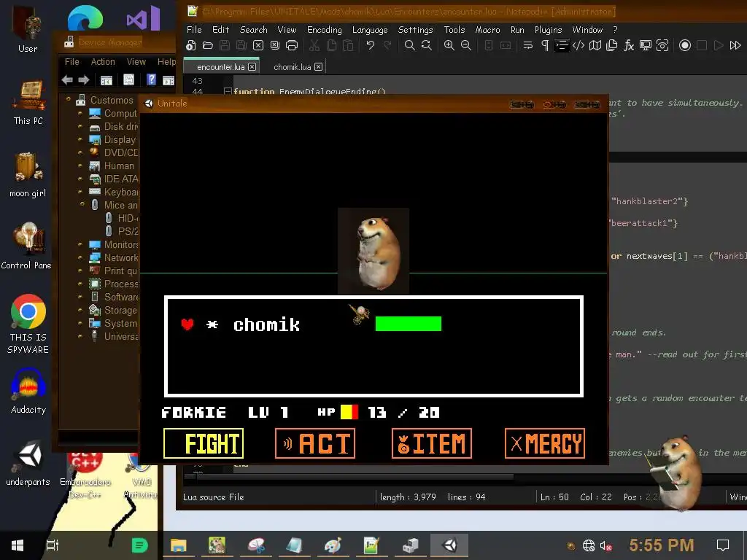Select the ACT button in Unitale
This screenshot has width=747, height=560.
[315, 443]
